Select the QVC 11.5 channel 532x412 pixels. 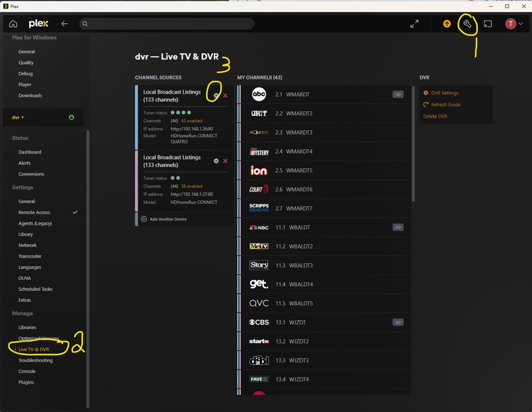[x=324, y=303]
